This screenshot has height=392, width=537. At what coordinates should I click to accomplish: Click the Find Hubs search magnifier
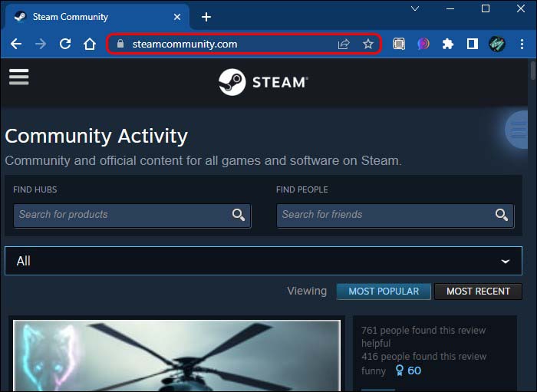click(x=239, y=215)
